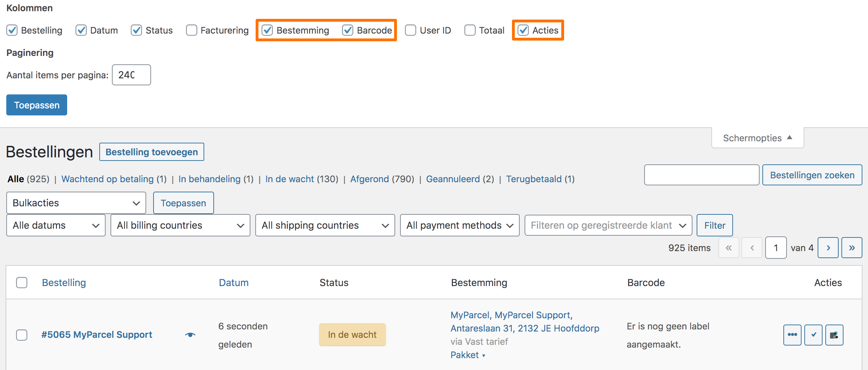Switch to In de wacht orders

click(x=290, y=179)
